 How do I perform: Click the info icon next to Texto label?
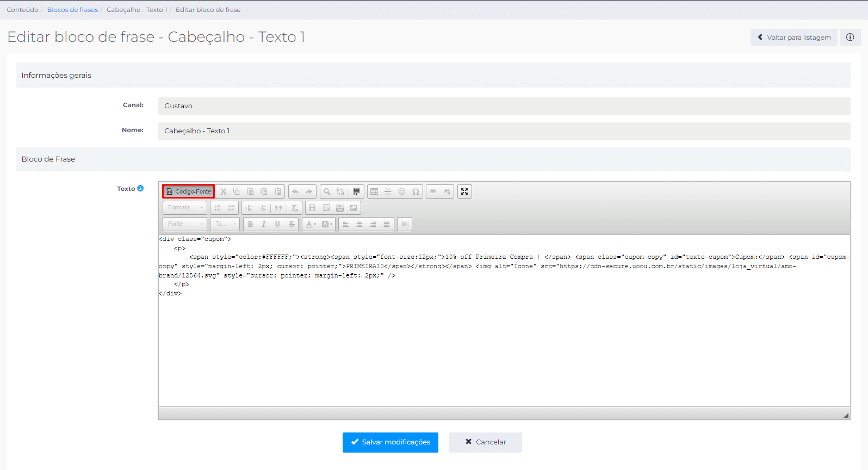point(140,188)
